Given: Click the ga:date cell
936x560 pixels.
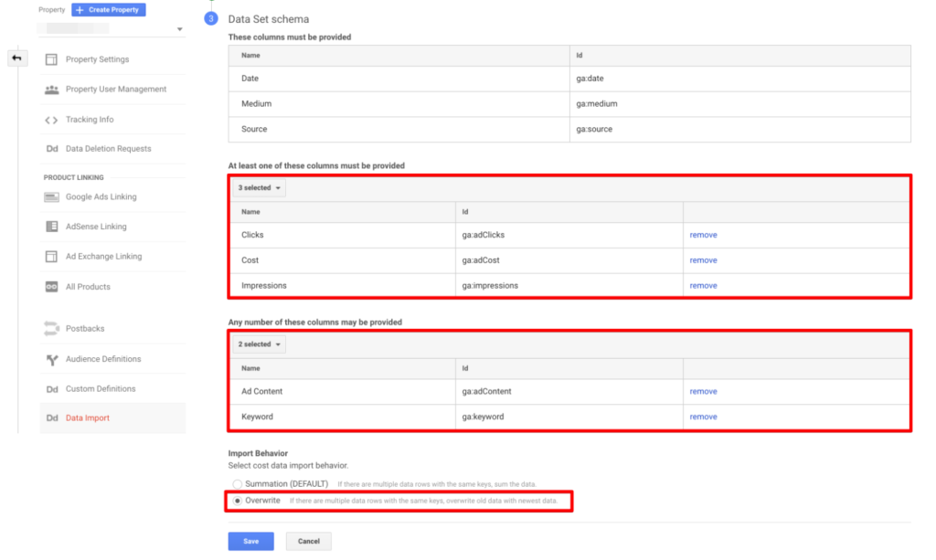Looking at the screenshot, I should pos(740,79).
